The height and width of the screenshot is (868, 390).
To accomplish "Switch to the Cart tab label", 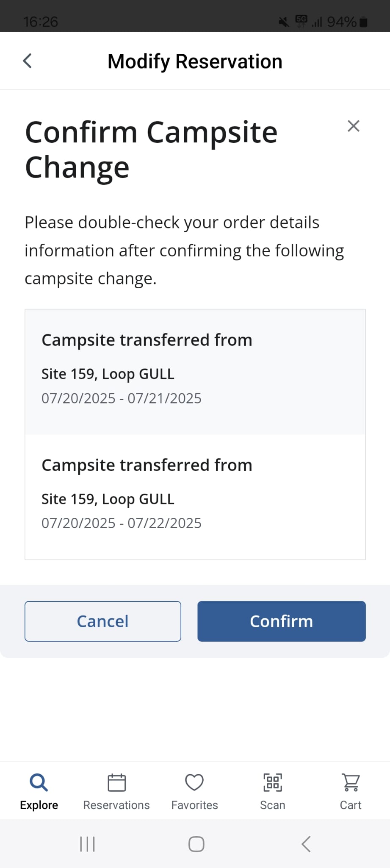I will 351,805.
